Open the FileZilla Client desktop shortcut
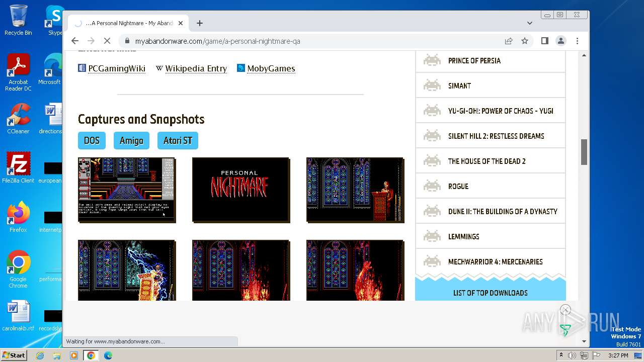 pos(18,167)
